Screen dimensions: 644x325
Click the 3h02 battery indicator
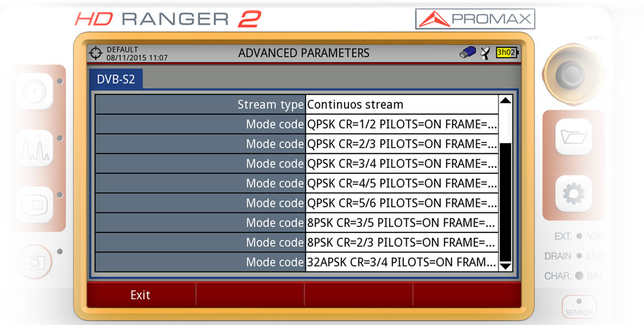click(x=507, y=53)
